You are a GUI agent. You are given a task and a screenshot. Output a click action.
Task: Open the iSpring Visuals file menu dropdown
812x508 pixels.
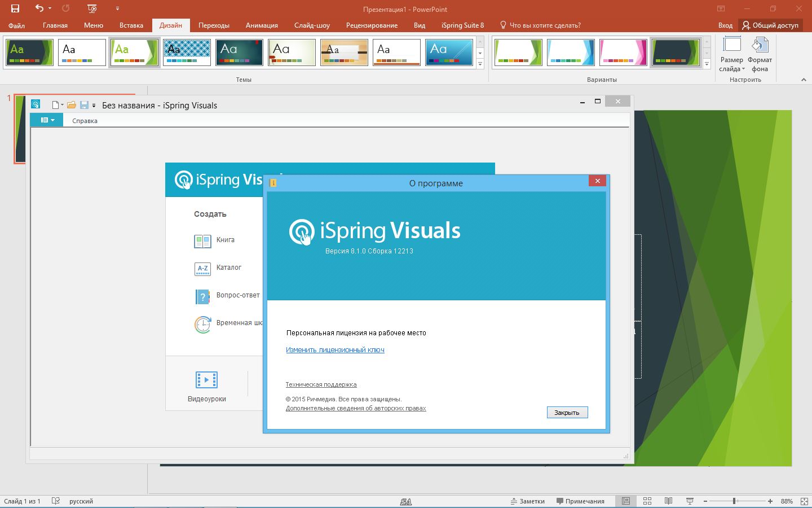(x=47, y=120)
